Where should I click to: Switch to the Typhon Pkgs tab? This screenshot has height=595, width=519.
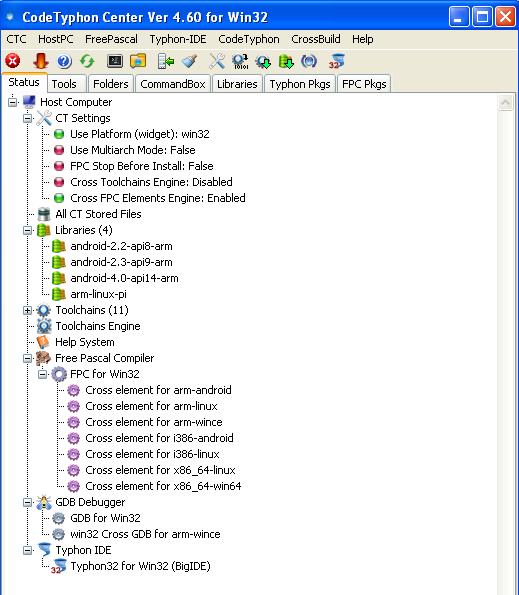[300, 84]
